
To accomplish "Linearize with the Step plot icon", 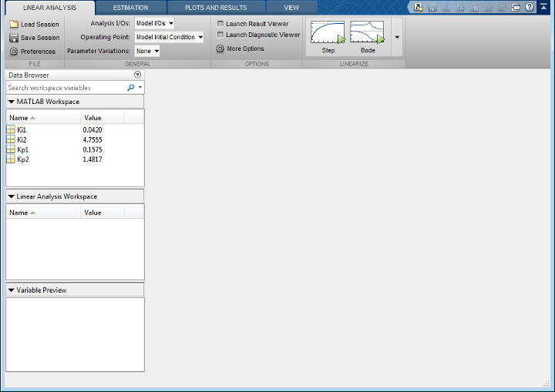I will coord(328,32).
